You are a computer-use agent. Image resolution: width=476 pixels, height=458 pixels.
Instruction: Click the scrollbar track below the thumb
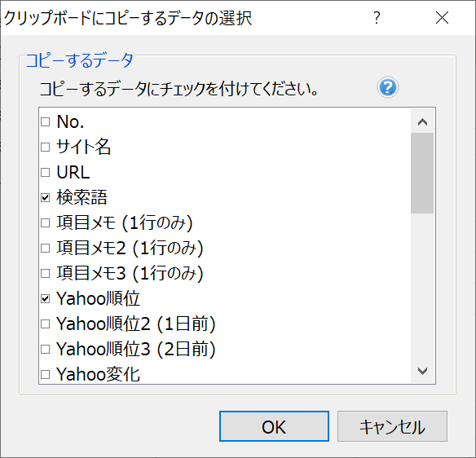422,286
